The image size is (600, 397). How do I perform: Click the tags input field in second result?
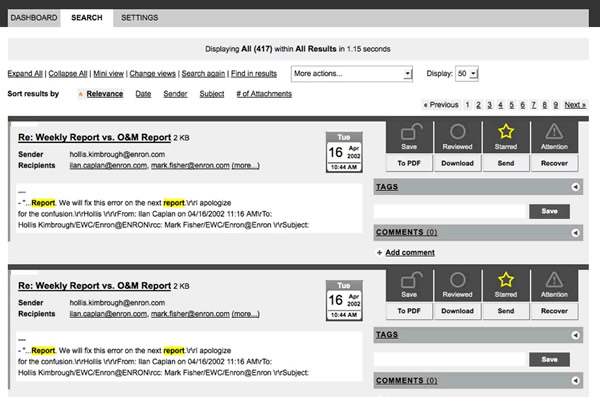pos(450,359)
